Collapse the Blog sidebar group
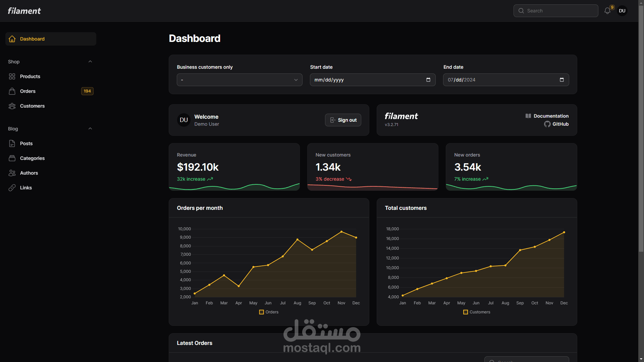 pyautogui.click(x=90, y=129)
